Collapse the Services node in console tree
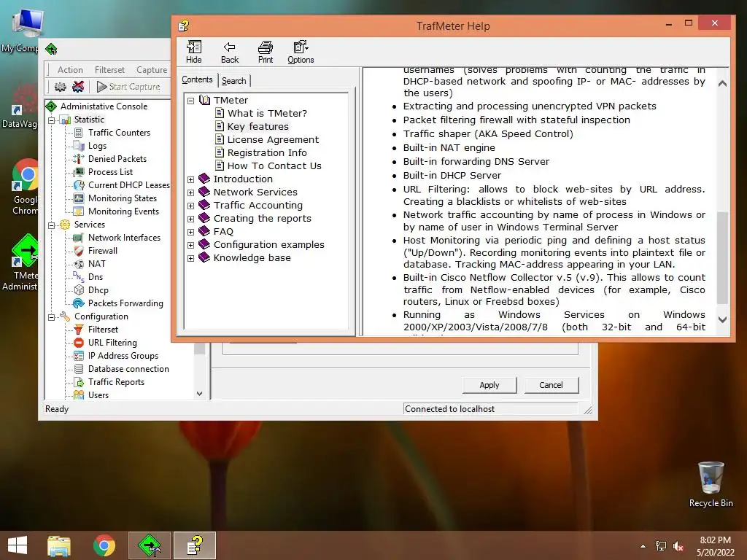Image resolution: width=747 pixels, height=560 pixels. 52,225
